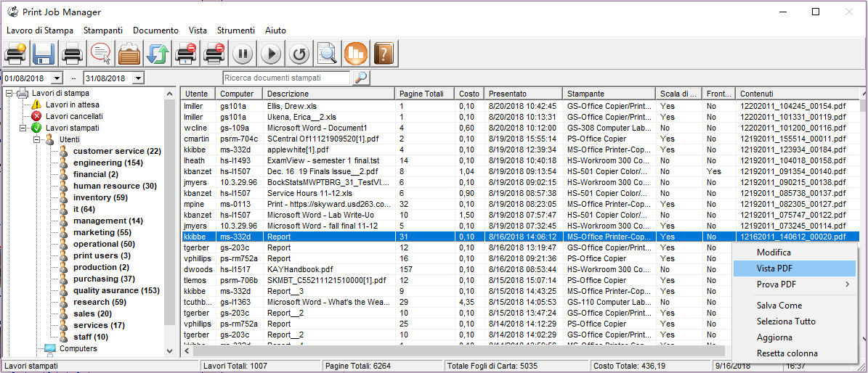Collapse the Lavori di stampa tree node
The width and height of the screenshot is (868, 373).
9,94
